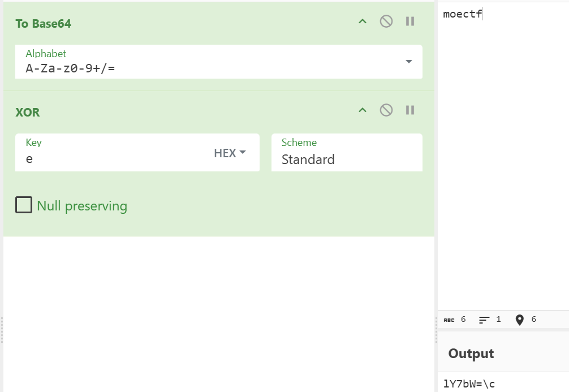The width and height of the screenshot is (569, 392).
Task: Select the XOR operation title
Action: tap(28, 112)
